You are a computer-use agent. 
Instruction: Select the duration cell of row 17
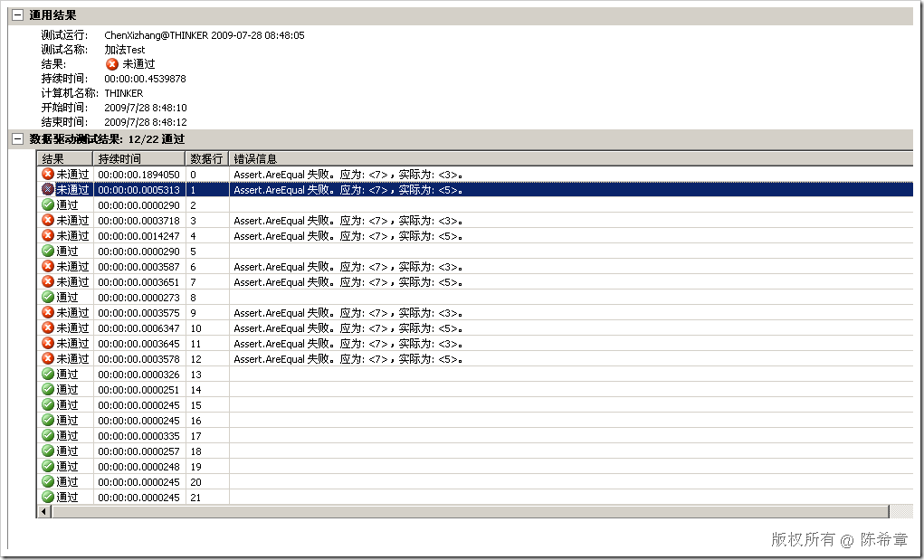[139, 436]
